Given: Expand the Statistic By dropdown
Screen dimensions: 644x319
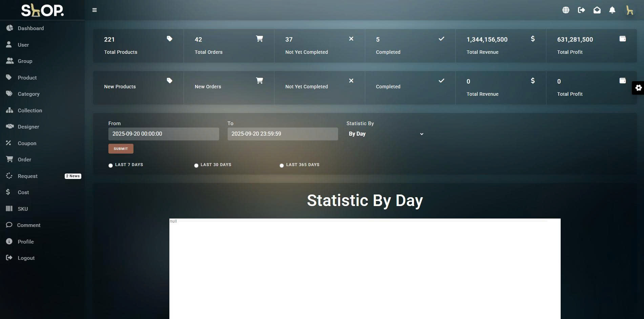Looking at the screenshot, I should tap(386, 134).
